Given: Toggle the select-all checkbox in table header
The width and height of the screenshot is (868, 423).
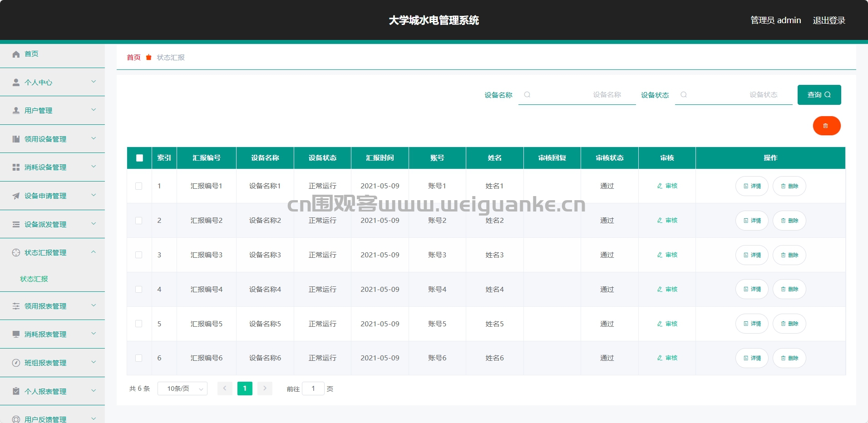Looking at the screenshot, I should click(x=139, y=158).
